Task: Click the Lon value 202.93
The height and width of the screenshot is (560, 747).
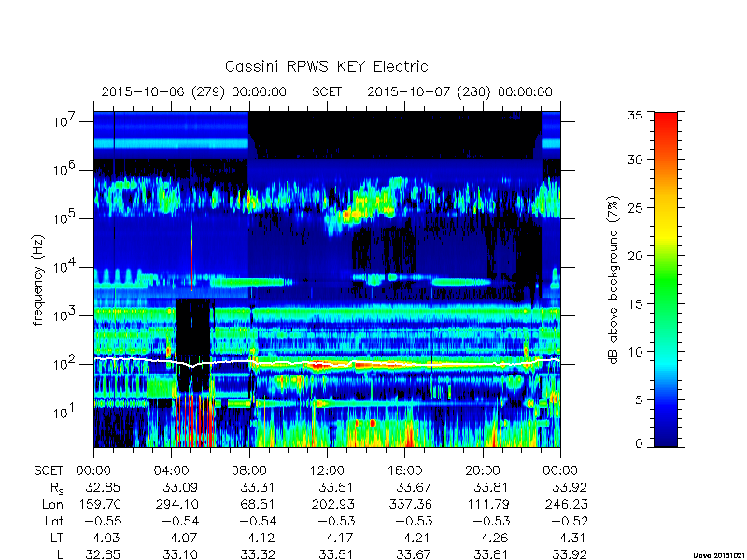Action: 332,504
